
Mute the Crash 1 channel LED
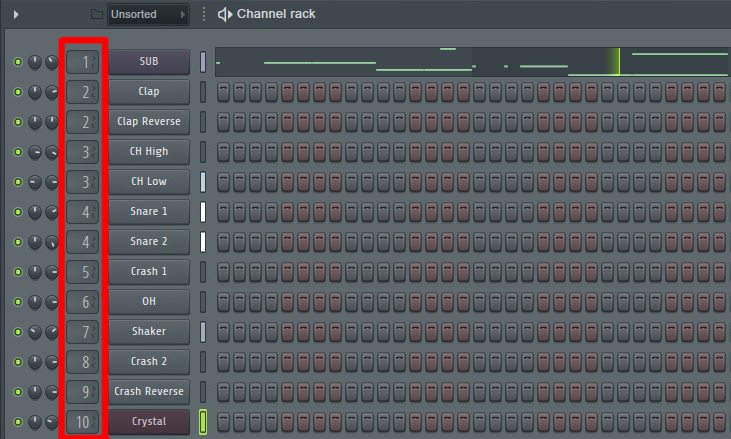coord(18,272)
